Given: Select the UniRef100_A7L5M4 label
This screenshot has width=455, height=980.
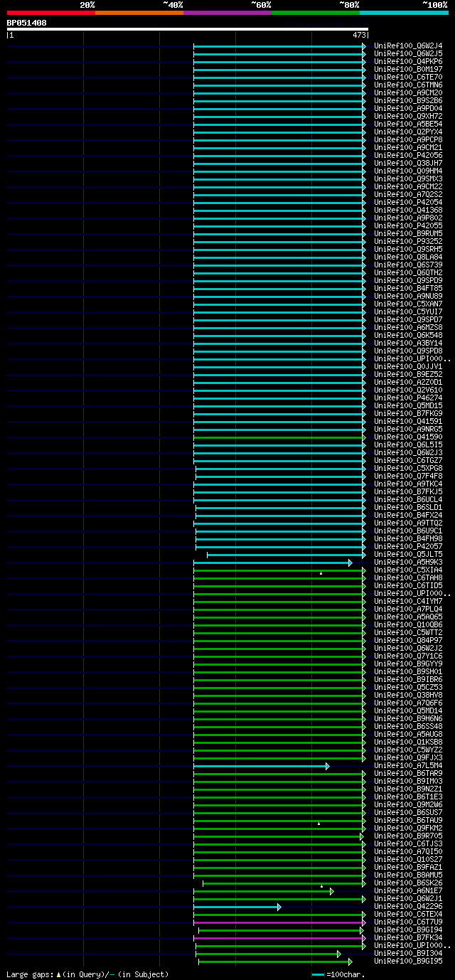Looking at the screenshot, I should pyautogui.click(x=408, y=765).
